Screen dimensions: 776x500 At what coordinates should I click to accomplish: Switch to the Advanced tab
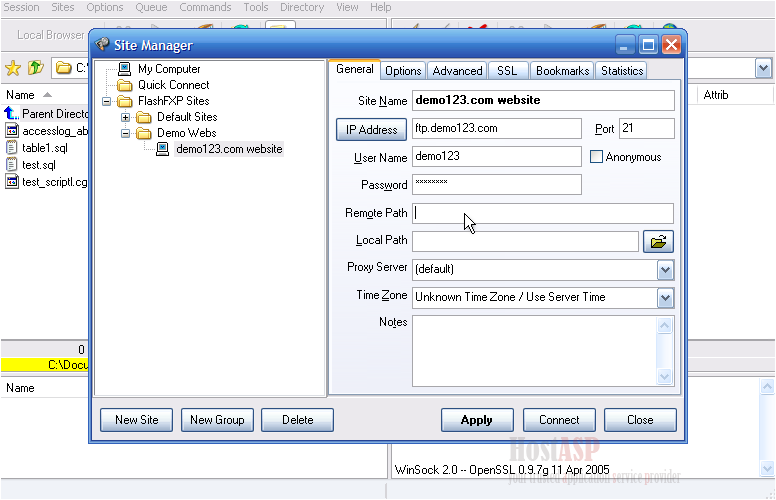coord(457,71)
